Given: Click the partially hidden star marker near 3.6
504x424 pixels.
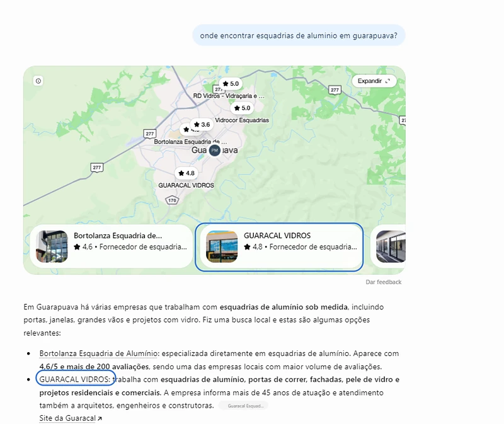Looking at the screenshot, I should point(186,130).
